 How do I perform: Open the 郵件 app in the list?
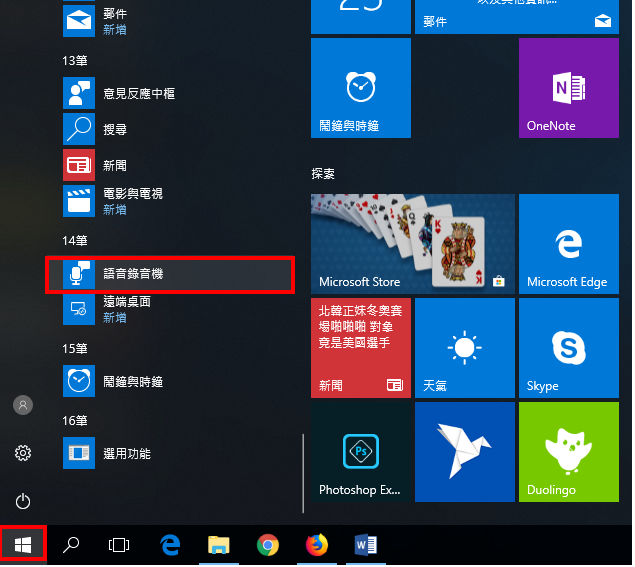point(172,21)
